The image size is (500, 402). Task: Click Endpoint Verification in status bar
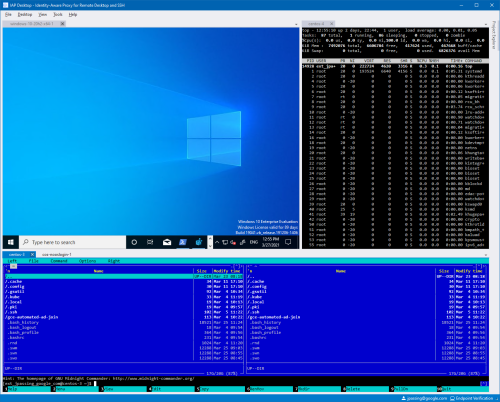(472, 398)
